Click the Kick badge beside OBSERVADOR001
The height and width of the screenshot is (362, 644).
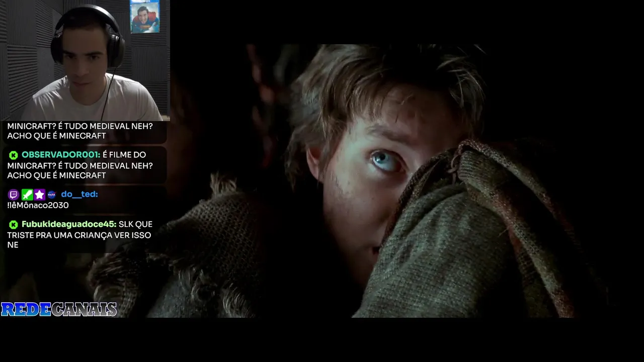(x=14, y=155)
